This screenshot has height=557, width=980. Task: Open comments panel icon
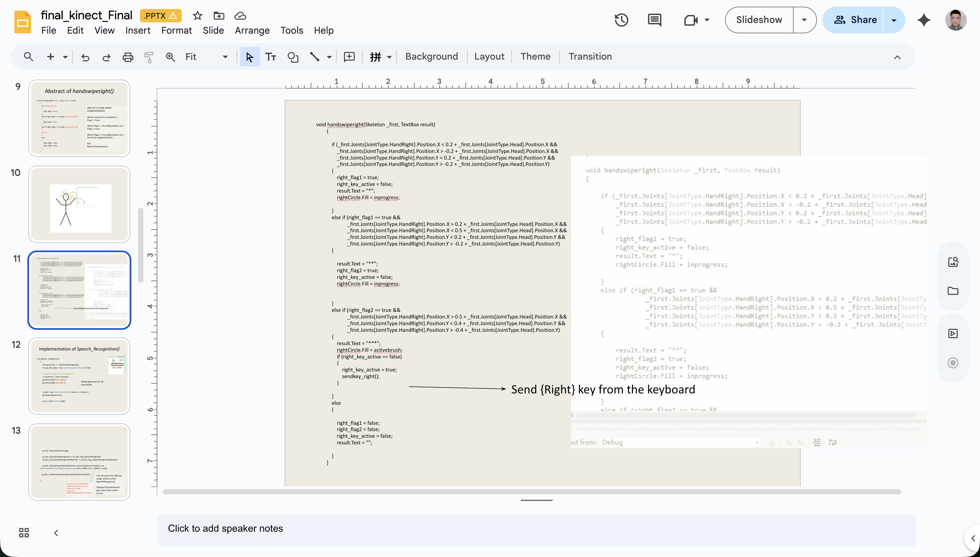[654, 20]
